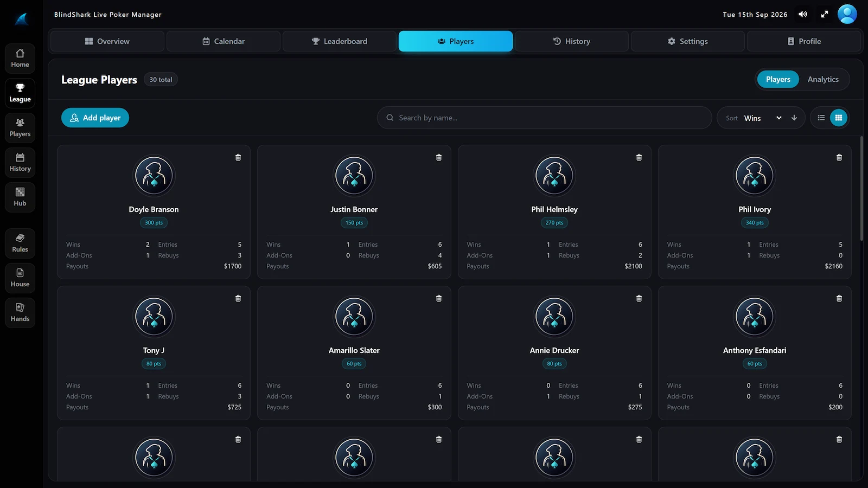Screen dimensions: 868x488
Task: Open the League sidebar section
Action: click(20, 93)
